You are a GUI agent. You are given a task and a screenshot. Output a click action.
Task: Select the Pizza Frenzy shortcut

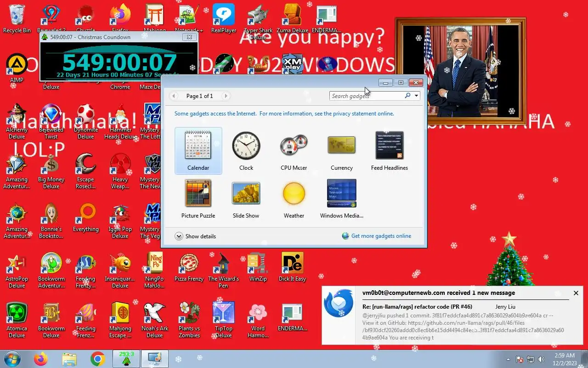click(189, 267)
